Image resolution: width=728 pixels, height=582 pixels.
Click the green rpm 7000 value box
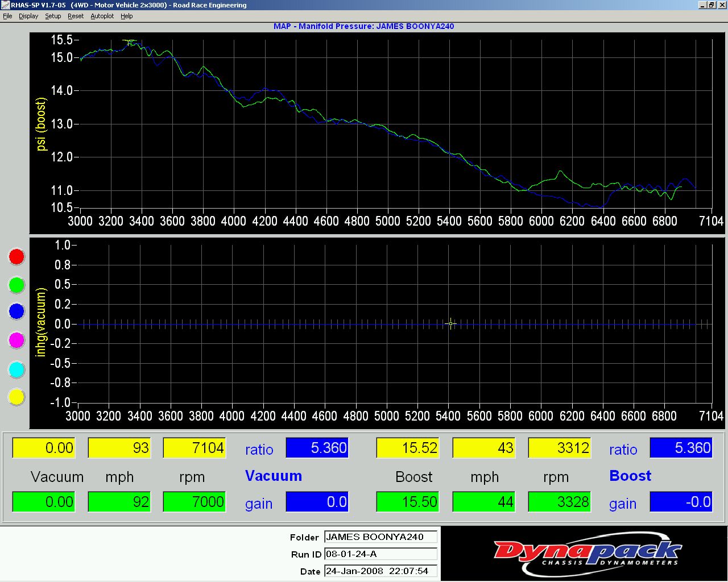point(195,502)
